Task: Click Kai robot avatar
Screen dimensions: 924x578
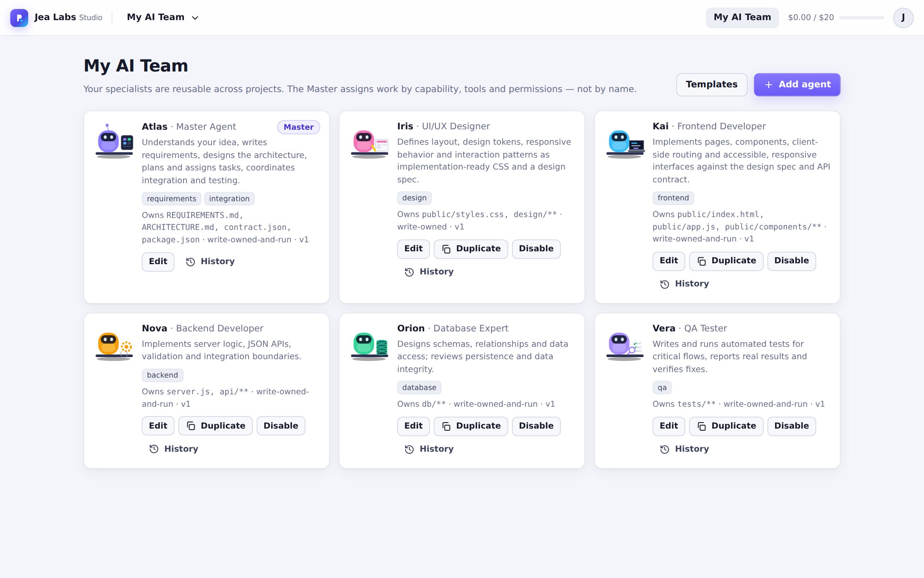Action: click(625, 144)
